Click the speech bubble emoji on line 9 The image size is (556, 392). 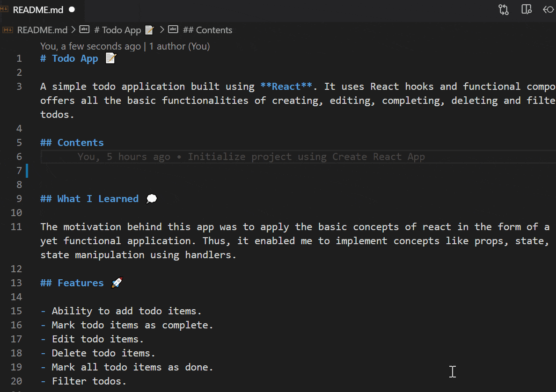pyautogui.click(x=152, y=199)
